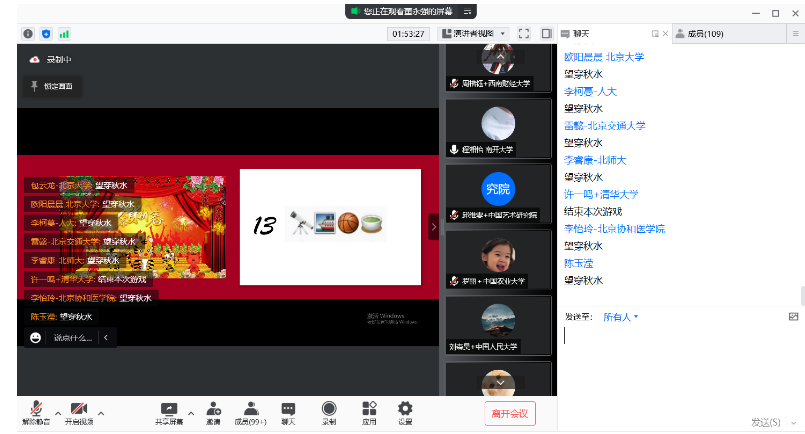
Task: Click the sharing banner menu icon
Action: pos(467,11)
